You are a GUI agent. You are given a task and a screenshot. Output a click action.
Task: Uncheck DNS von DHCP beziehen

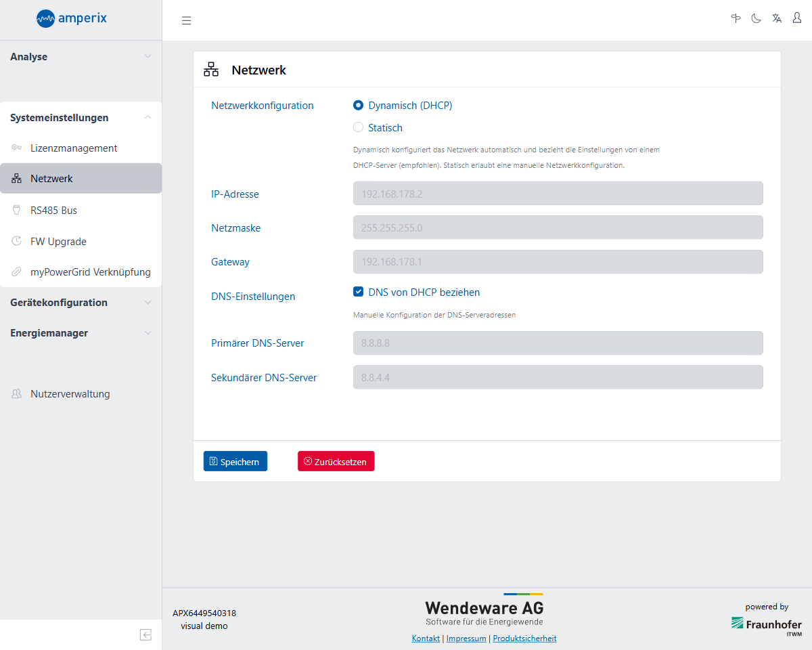[x=359, y=292]
